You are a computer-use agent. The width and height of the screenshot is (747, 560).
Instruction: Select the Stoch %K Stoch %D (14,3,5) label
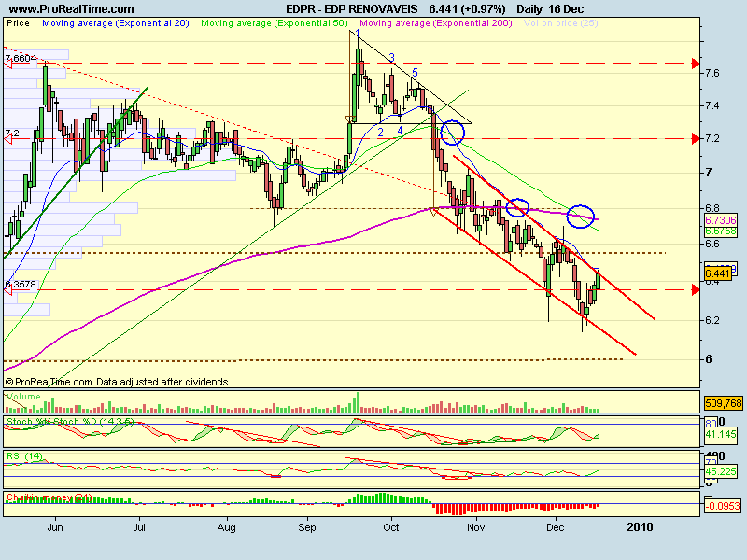pyautogui.click(x=70, y=422)
